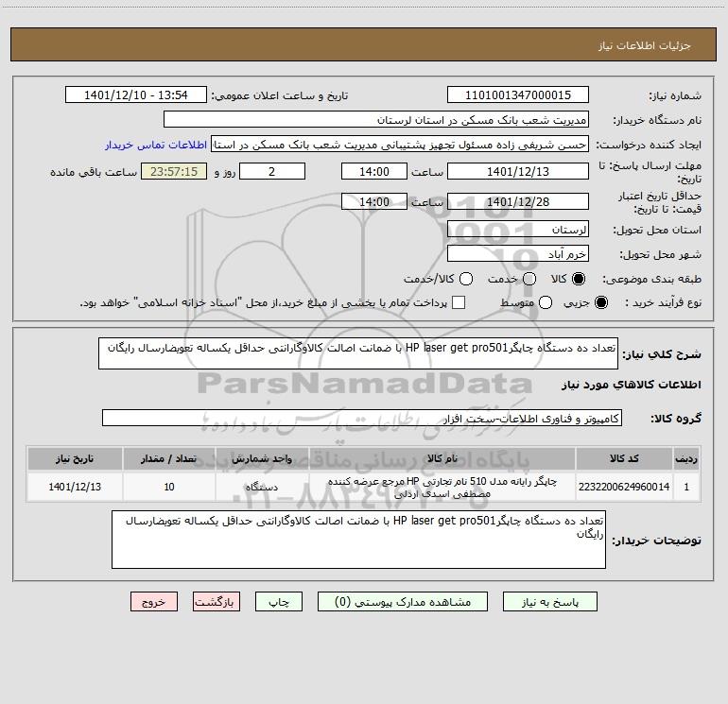Click the announcement date field 1401/12/10 - 13:54
Screen dimensions: 728x704
click(136, 94)
